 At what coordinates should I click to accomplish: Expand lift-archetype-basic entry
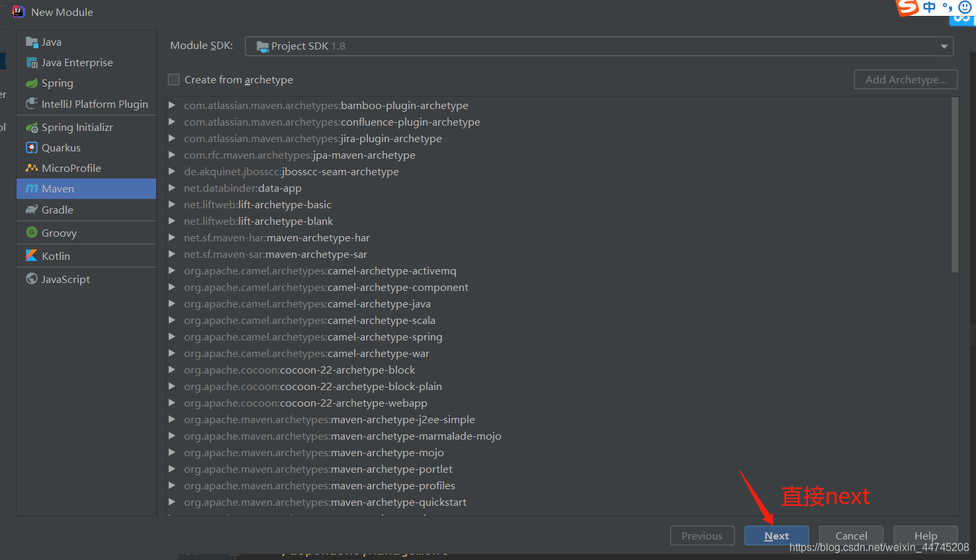[x=172, y=204]
